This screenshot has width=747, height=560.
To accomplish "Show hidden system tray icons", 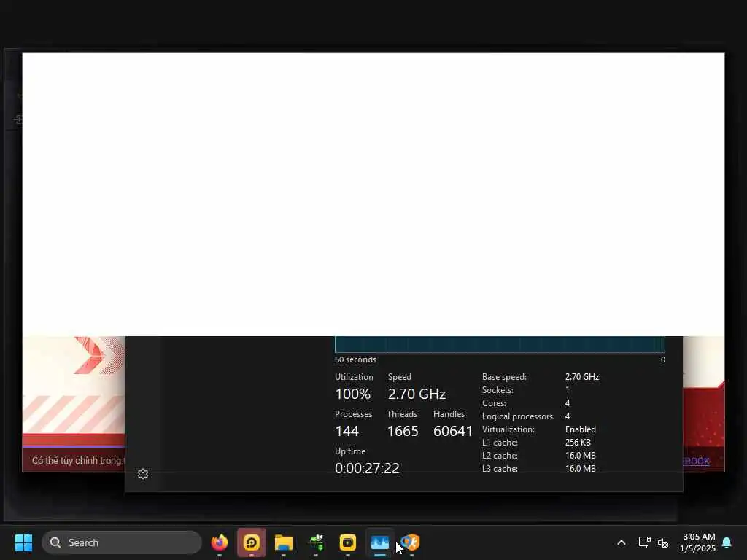I will [x=622, y=542].
